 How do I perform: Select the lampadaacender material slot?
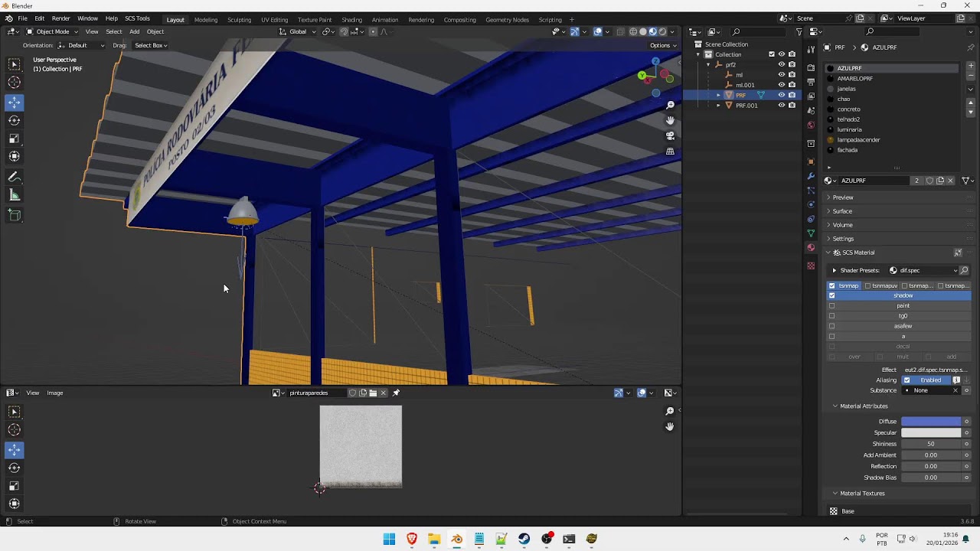[x=892, y=140]
